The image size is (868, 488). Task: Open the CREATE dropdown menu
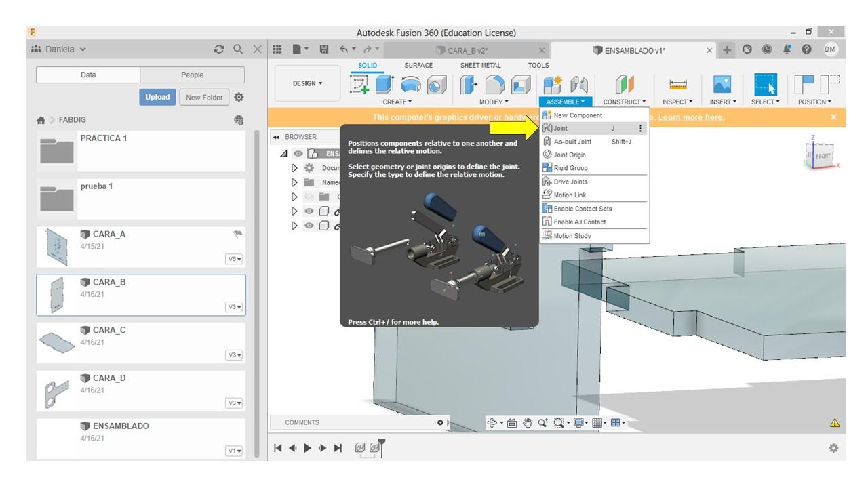click(x=397, y=102)
